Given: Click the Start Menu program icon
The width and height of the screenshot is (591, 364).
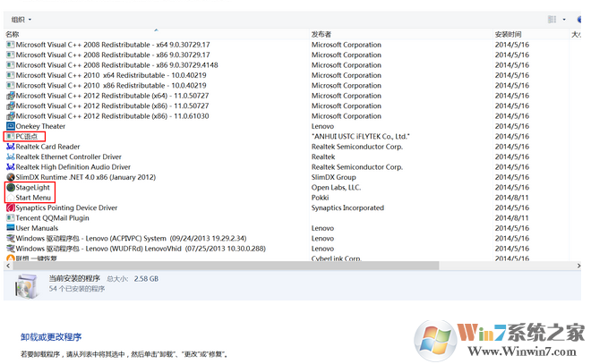Looking at the screenshot, I should 11,198.
